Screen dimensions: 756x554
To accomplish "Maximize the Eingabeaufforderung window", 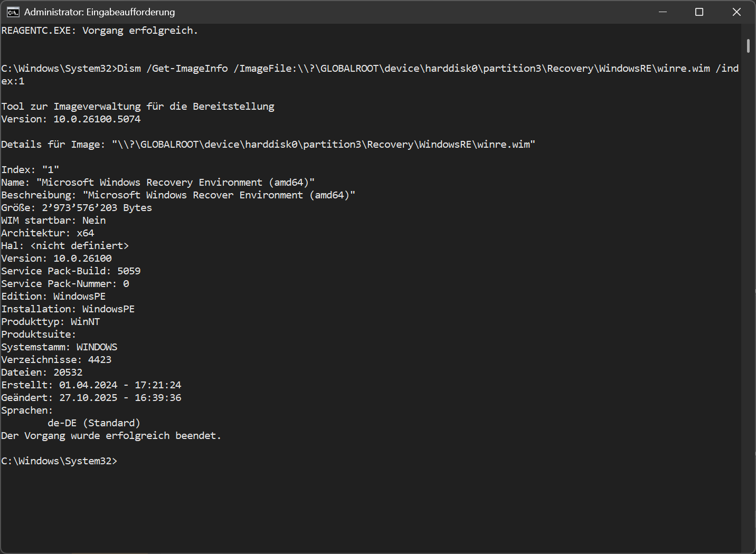I will pyautogui.click(x=699, y=12).
